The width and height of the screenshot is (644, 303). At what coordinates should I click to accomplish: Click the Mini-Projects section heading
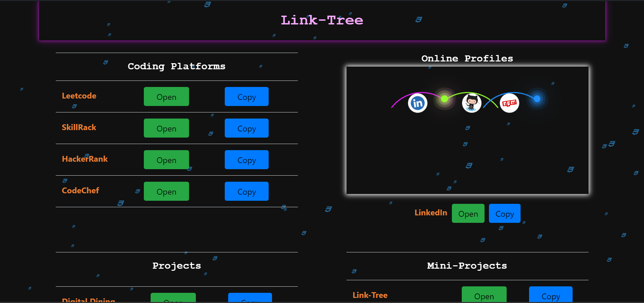467,266
